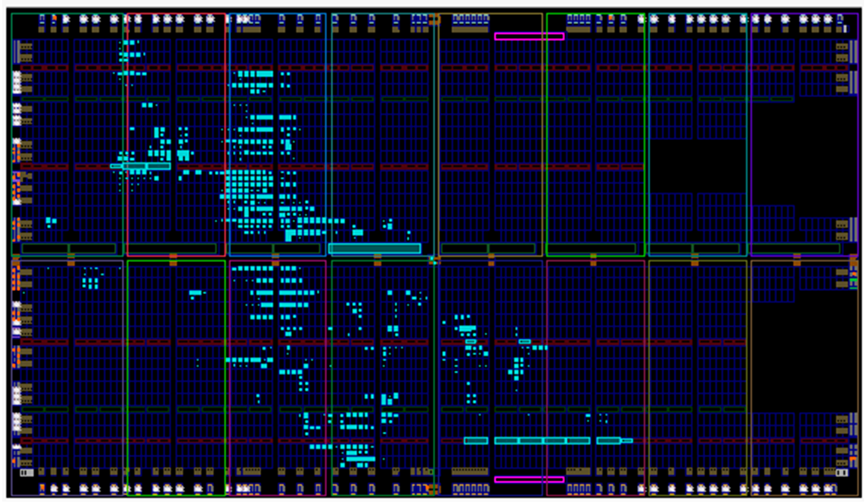Click the magenta outlined rectangle at top
Image resolution: width=868 pixels, height=504 pixels.
pyautogui.click(x=529, y=36)
